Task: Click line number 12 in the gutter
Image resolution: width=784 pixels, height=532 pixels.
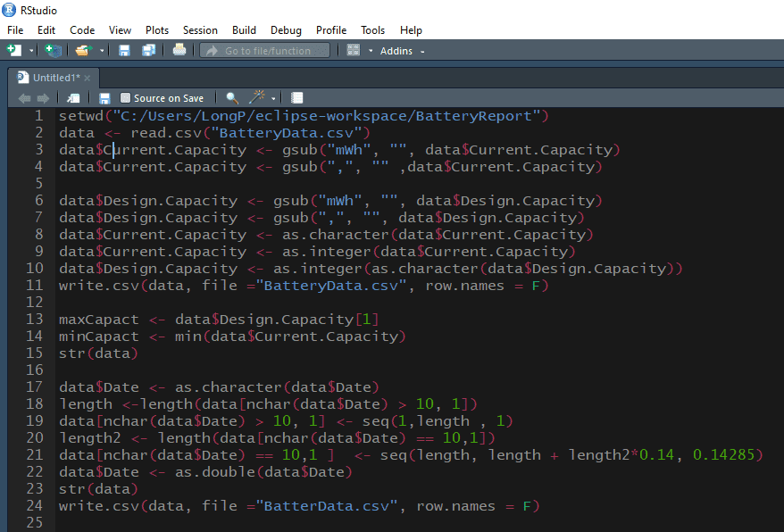Action: [35, 302]
